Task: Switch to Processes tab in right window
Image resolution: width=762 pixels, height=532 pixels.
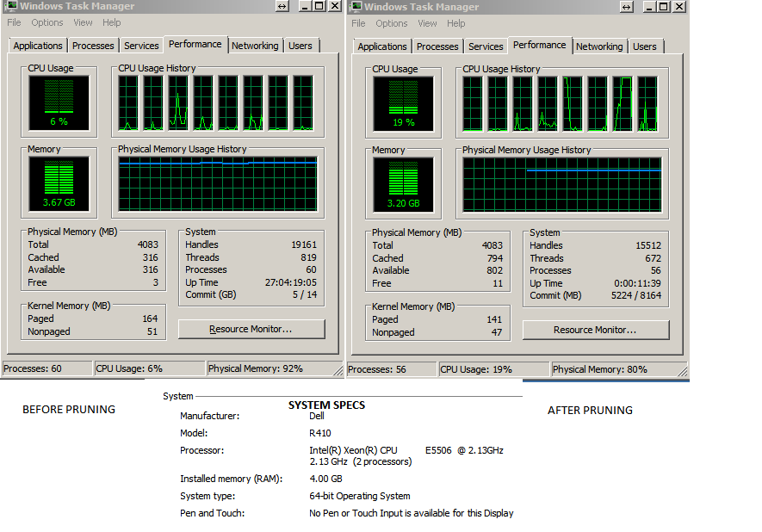Action: click(437, 46)
